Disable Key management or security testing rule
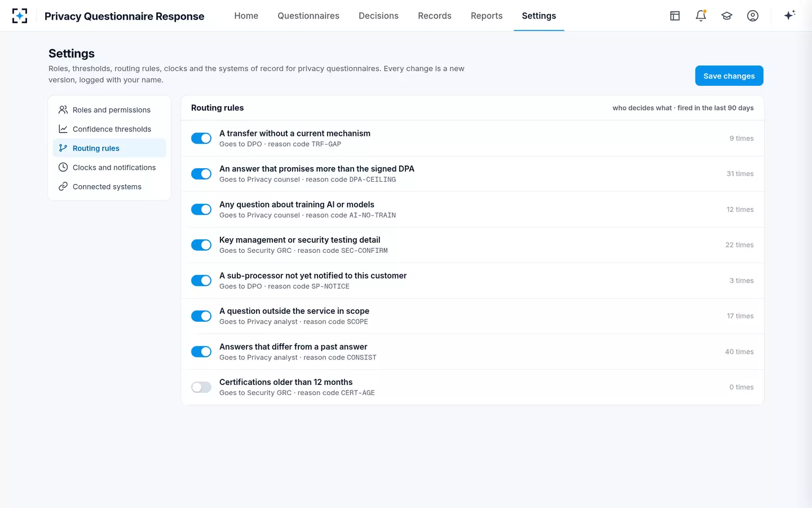 (x=201, y=245)
